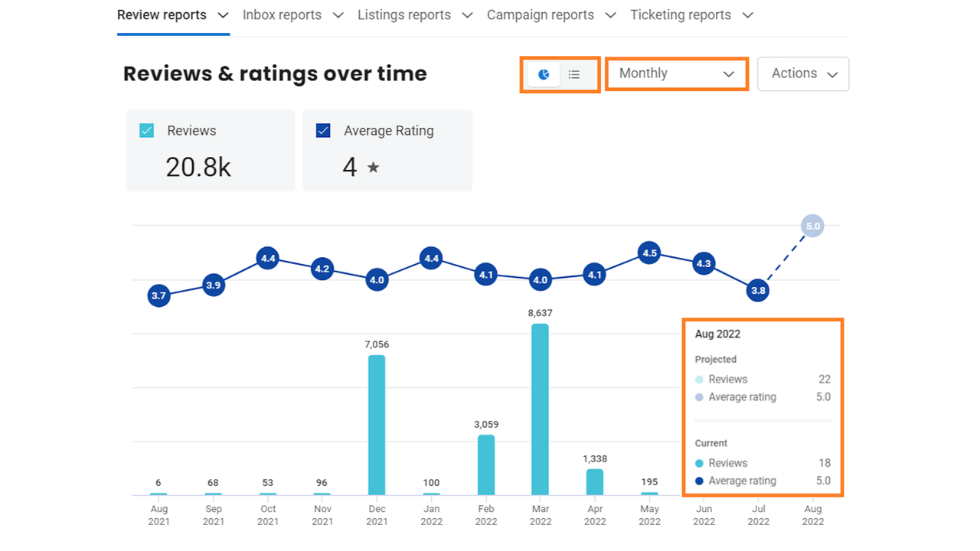Click the 4.4 rating point for Oct 2021
This screenshot has height=551, width=980.
[268, 259]
